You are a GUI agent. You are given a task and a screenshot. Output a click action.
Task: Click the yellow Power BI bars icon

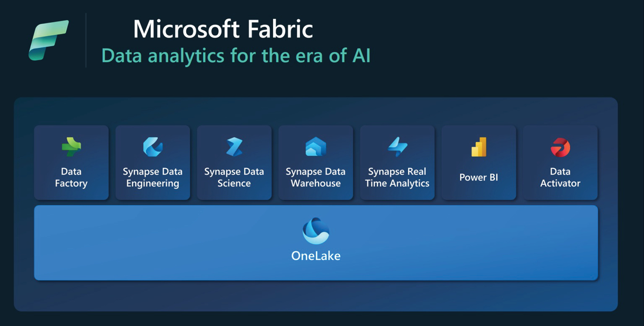479,147
